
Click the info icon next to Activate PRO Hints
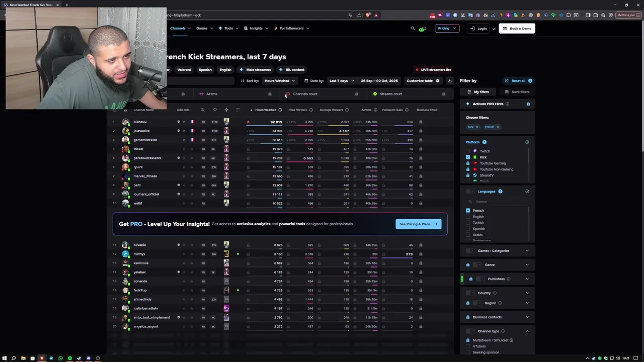[x=507, y=104]
